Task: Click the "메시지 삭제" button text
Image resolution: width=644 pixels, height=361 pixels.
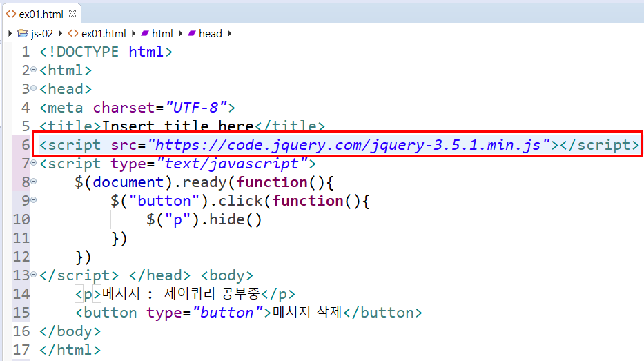Action: (x=307, y=312)
